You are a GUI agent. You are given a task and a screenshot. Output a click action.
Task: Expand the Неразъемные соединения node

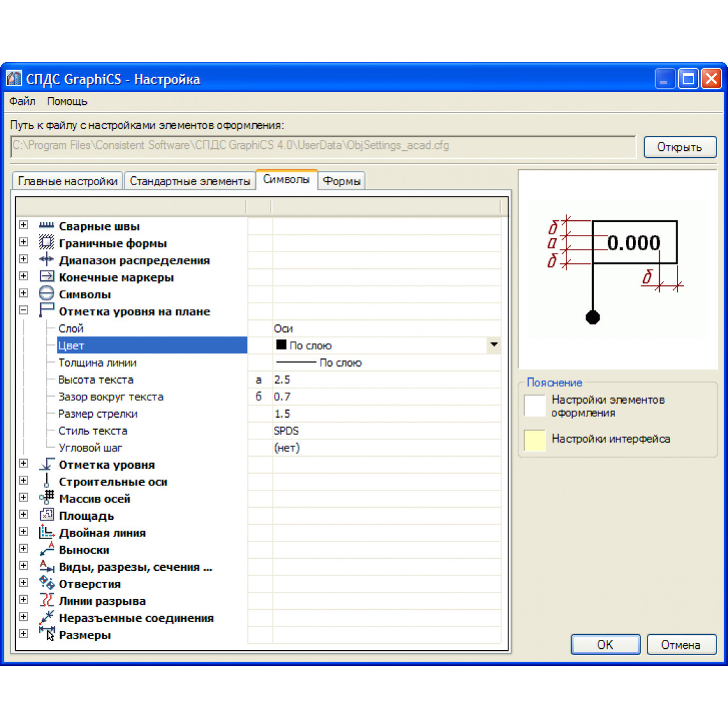[x=24, y=617]
